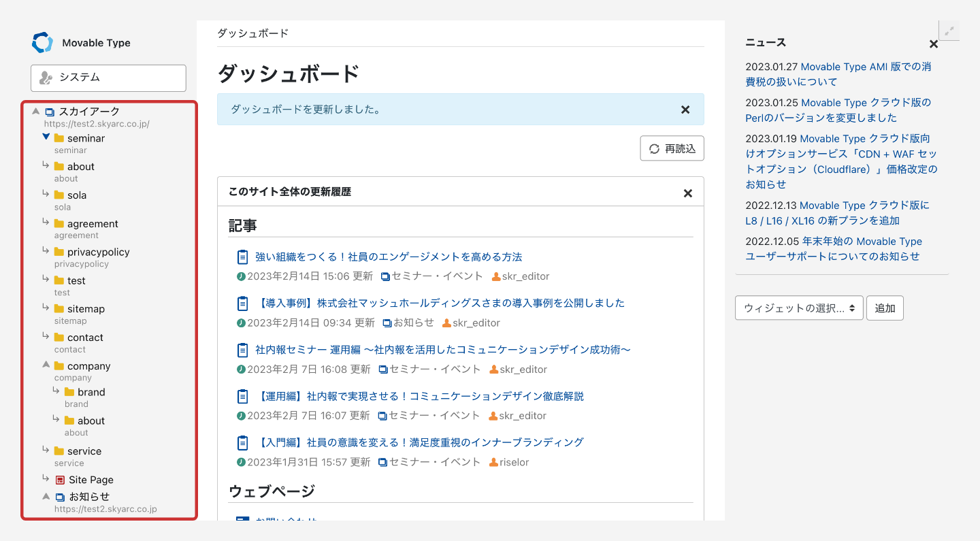Click the お知らせ site icon
The image size is (980, 541).
60,497
